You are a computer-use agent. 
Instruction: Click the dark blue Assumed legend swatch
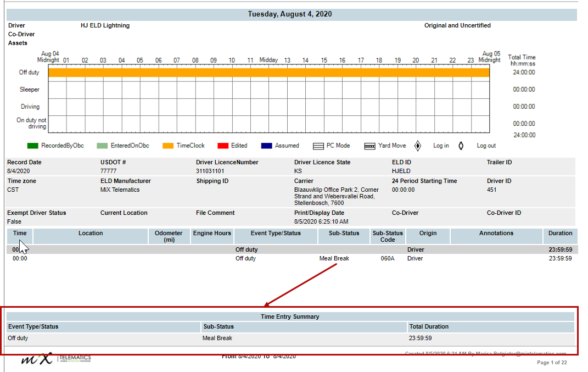[267, 146]
